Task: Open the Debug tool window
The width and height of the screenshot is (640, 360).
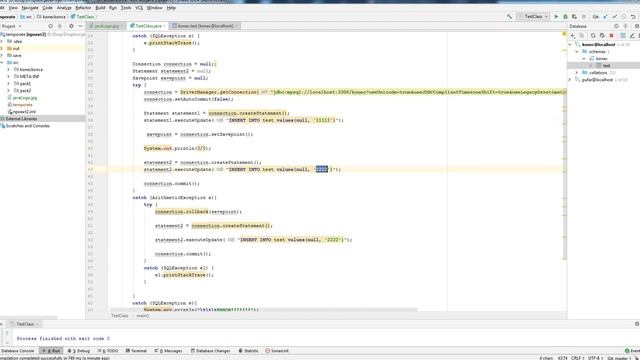Action: [x=78, y=351]
